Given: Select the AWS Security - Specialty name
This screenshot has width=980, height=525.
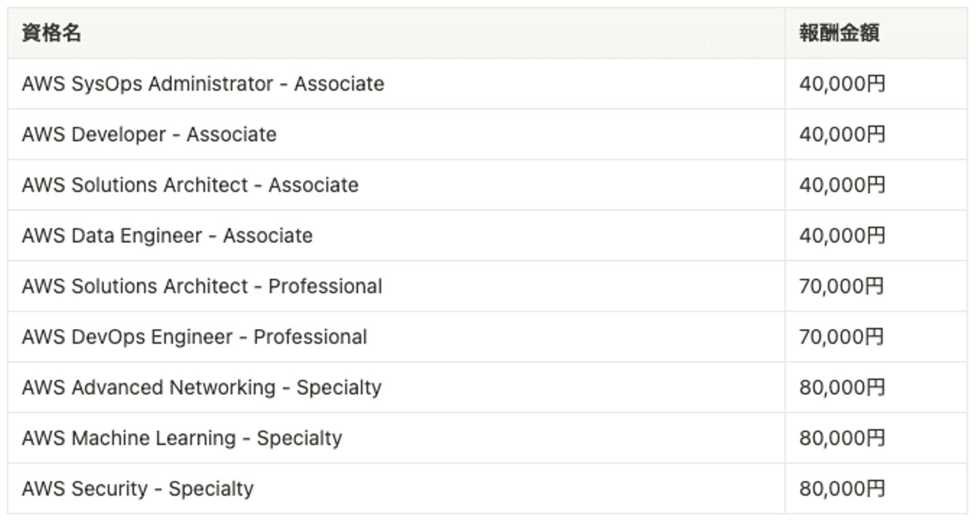Looking at the screenshot, I should tap(137, 488).
